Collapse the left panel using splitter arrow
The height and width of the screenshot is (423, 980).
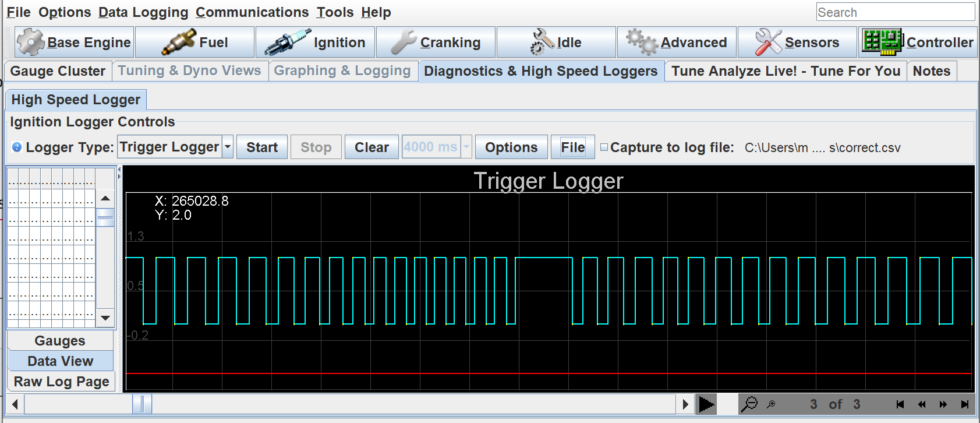(x=119, y=170)
